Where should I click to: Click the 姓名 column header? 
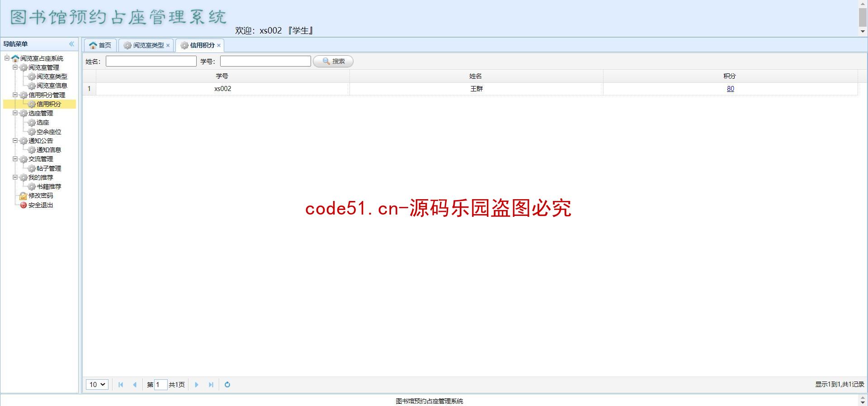click(476, 76)
